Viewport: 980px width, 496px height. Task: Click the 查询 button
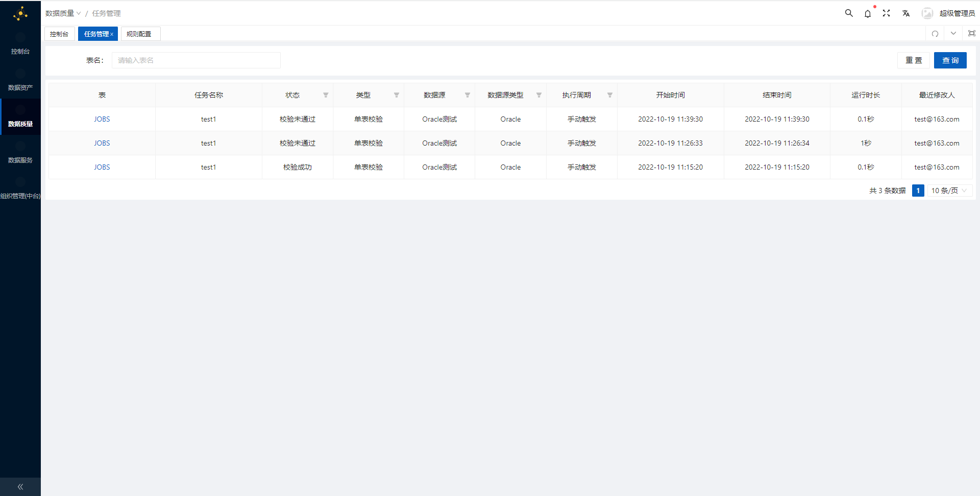[x=950, y=60]
